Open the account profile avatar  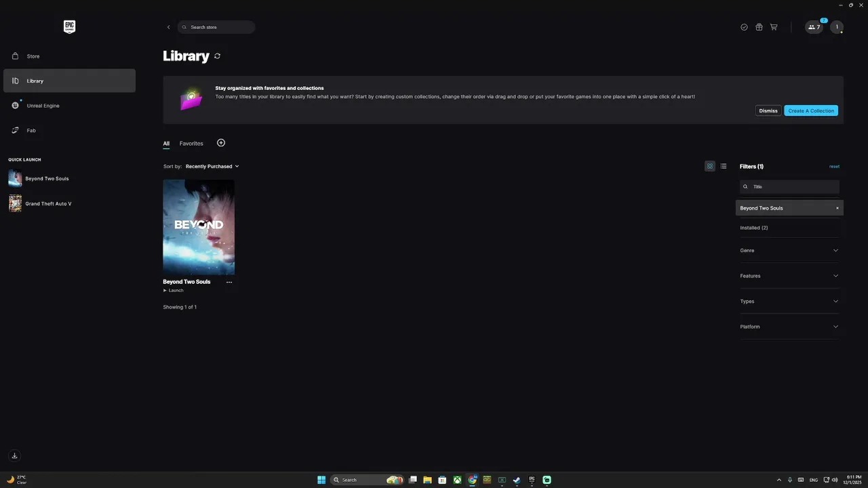[x=837, y=27]
